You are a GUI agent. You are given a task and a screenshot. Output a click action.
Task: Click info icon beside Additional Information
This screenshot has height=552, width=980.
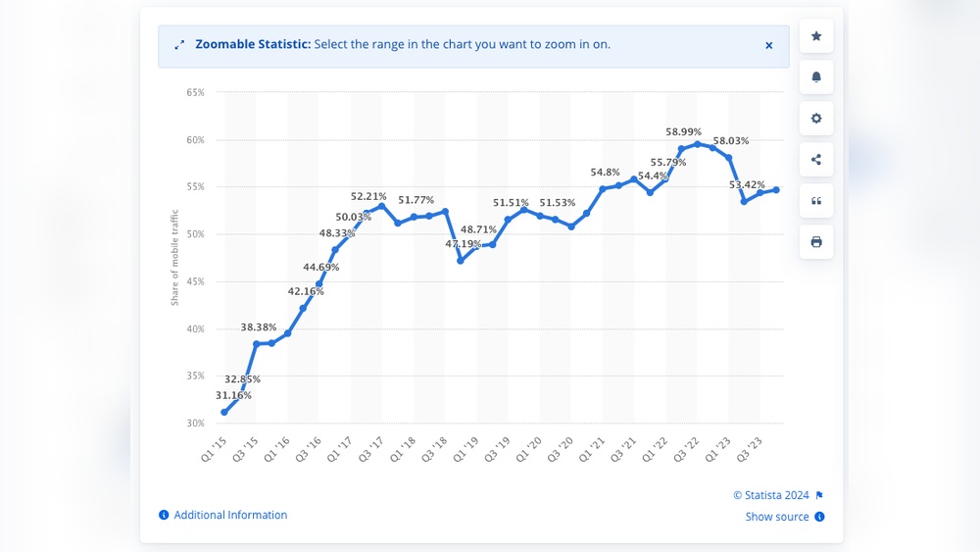coord(165,515)
